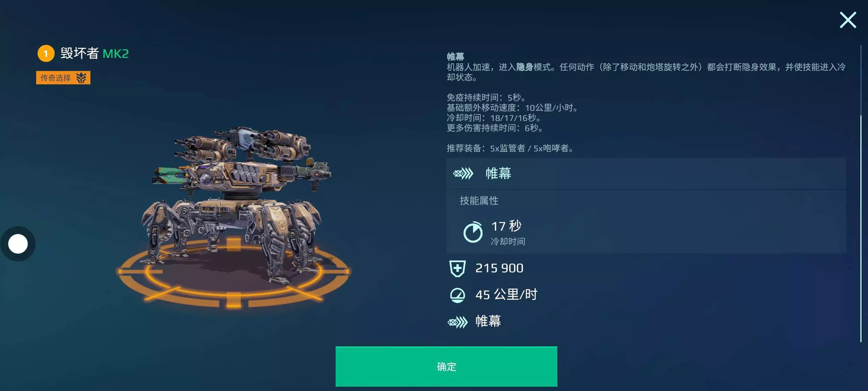
Task: Tap the orange 传奇选择 badge
Action: [63, 77]
